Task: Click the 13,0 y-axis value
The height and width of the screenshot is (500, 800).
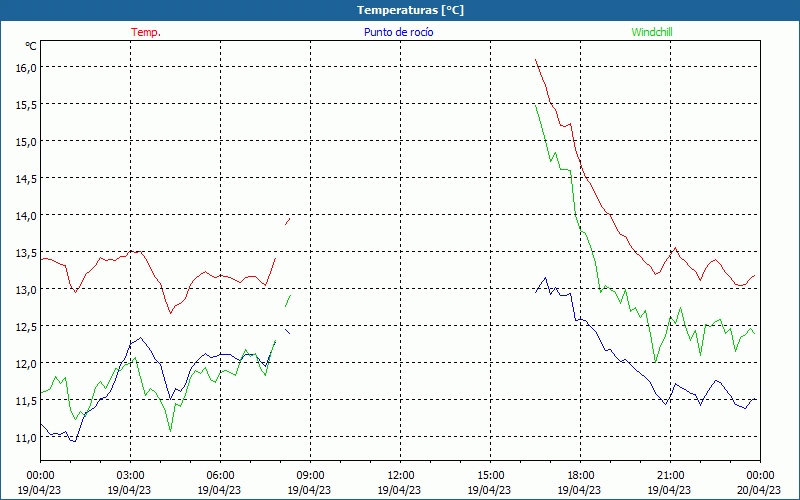Action: pyautogui.click(x=26, y=290)
